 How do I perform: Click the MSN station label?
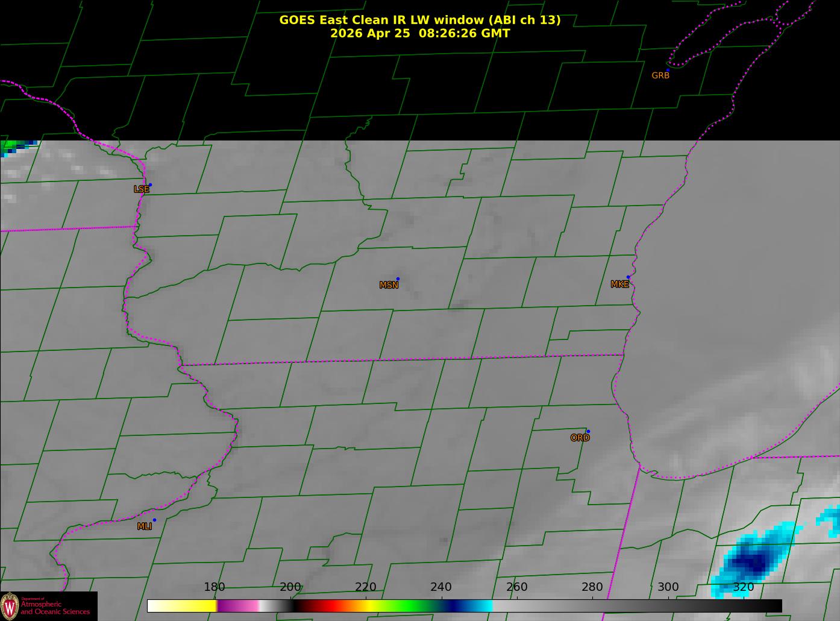[x=389, y=285]
